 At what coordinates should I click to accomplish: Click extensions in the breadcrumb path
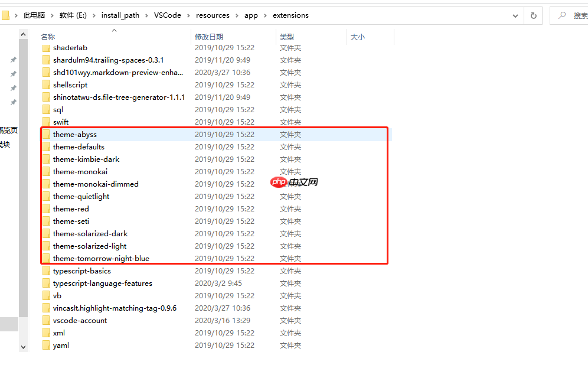pos(290,15)
